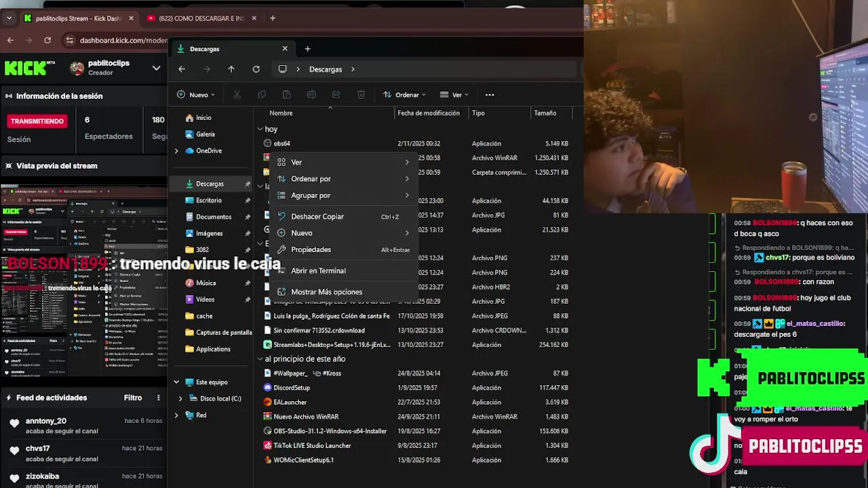Click the Delete trash icon in toolbar
This screenshot has width=868, height=488.
[361, 95]
